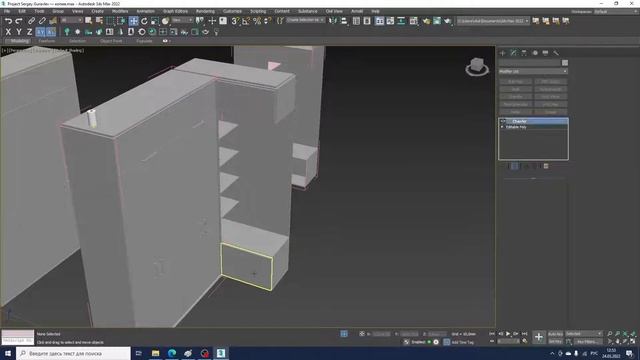This screenshot has height=360, width=640.
Task: Click the Render Production teapot icon
Action: pos(448,21)
